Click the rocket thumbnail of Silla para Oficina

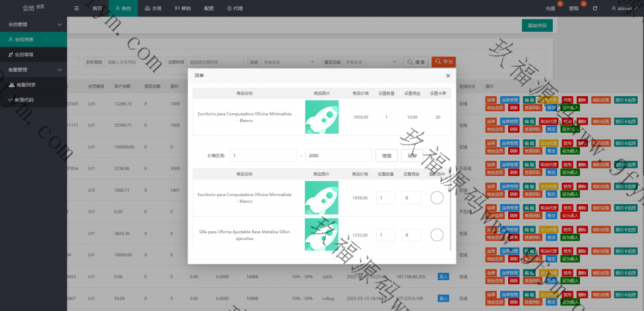pos(321,234)
